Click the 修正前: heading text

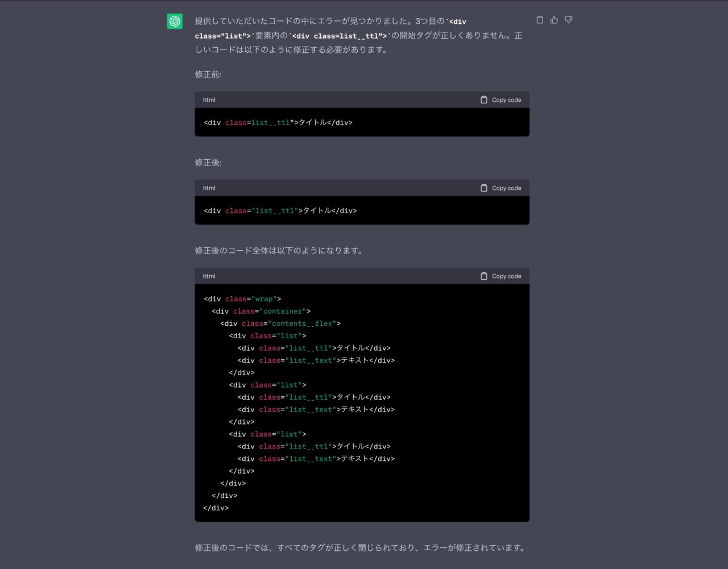pos(208,74)
